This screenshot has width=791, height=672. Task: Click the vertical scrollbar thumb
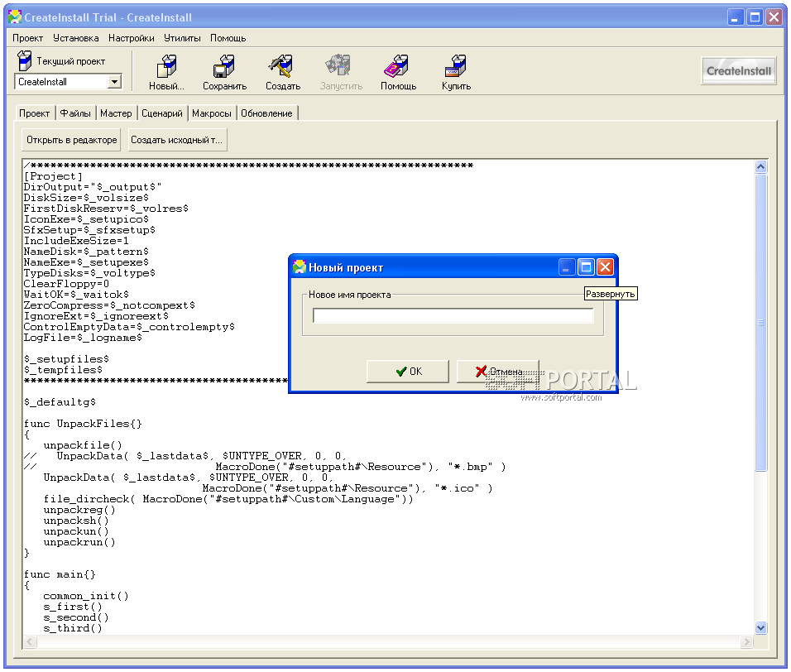(x=760, y=323)
